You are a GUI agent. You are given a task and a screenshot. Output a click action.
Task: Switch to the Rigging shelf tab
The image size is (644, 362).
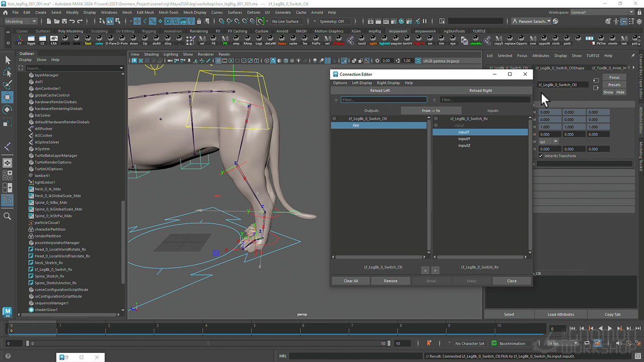149,31
